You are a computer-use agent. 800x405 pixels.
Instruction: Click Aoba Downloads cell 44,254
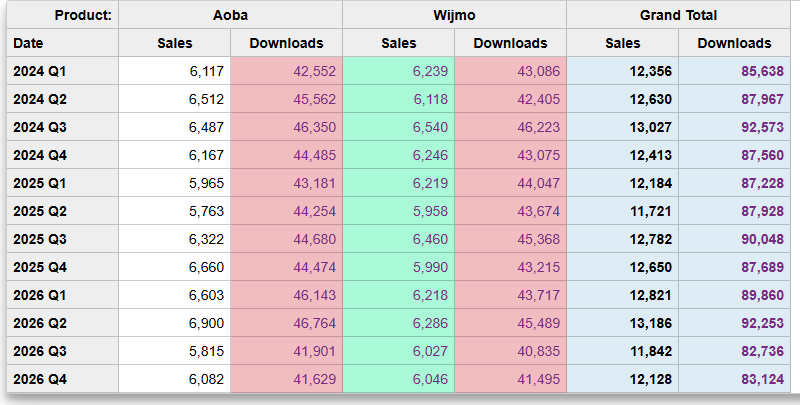point(287,211)
